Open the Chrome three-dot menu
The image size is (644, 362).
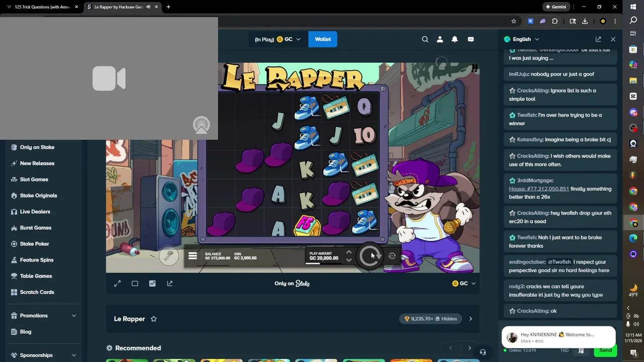615,21
